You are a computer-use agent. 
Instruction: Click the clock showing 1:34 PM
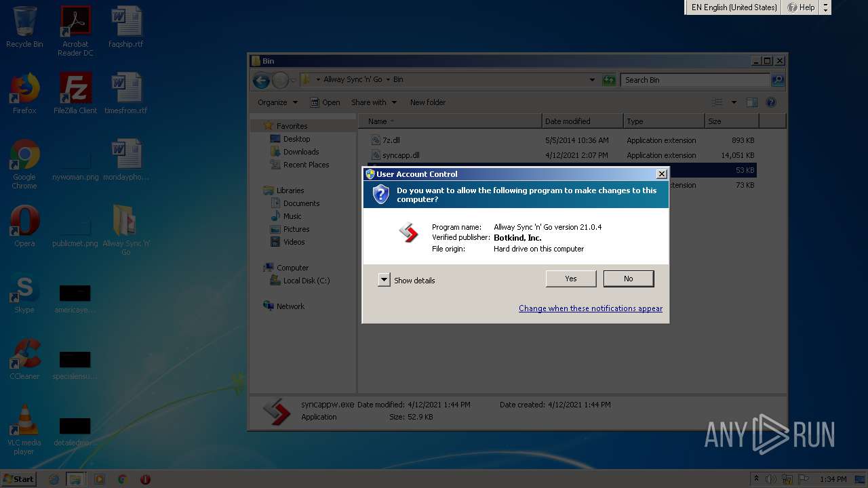tap(833, 479)
